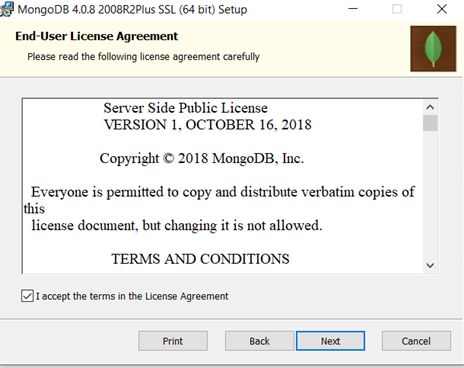Image resolution: width=464 pixels, height=368 pixels.
Task: Click the Print button
Action: click(173, 341)
